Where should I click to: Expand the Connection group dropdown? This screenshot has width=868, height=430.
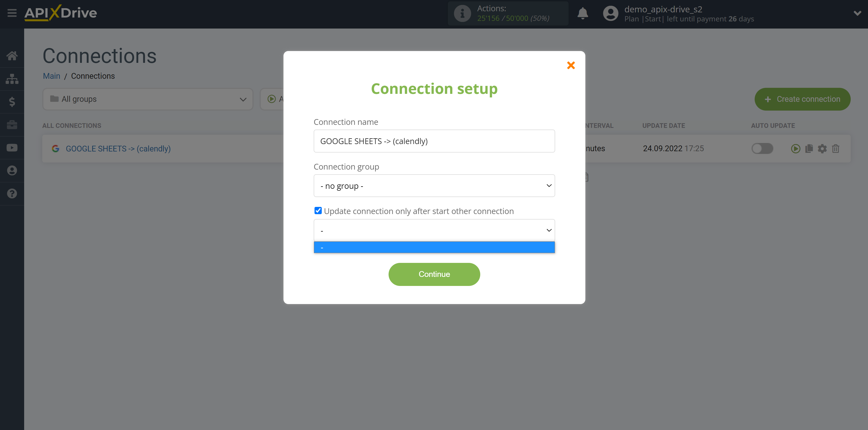(x=435, y=186)
